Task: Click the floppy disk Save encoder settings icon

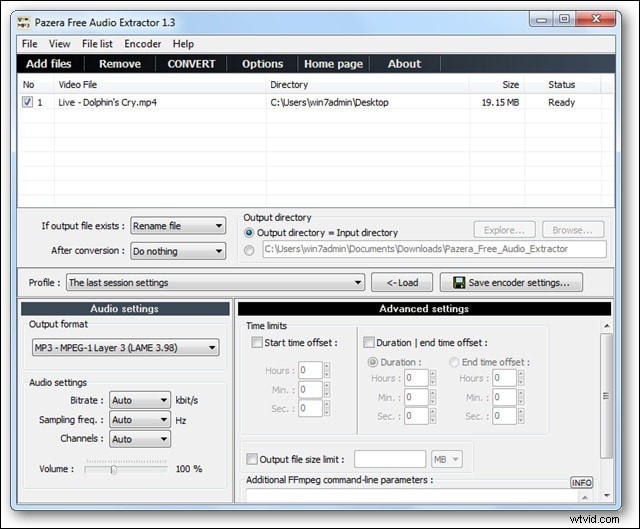Action: pos(460,283)
